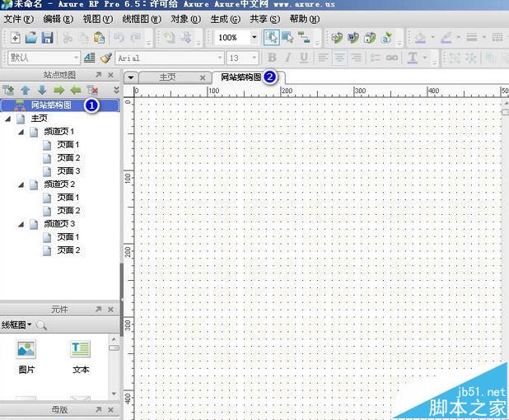The width and height of the screenshot is (509, 420).
Task: Close the 站点地图 panel
Action: [x=110, y=75]
